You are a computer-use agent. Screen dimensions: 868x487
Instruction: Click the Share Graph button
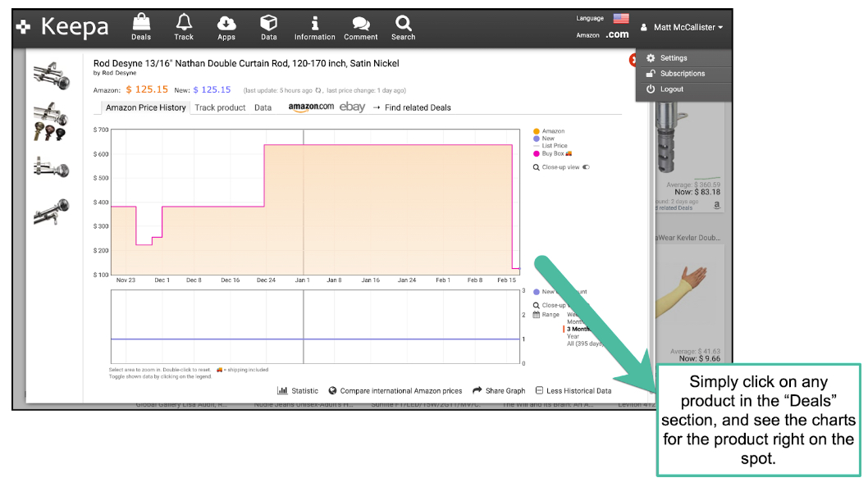(499, 391)
